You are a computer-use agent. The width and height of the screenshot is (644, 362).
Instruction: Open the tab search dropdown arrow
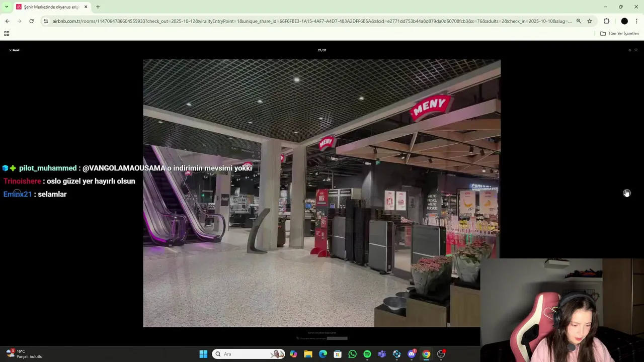7,7
